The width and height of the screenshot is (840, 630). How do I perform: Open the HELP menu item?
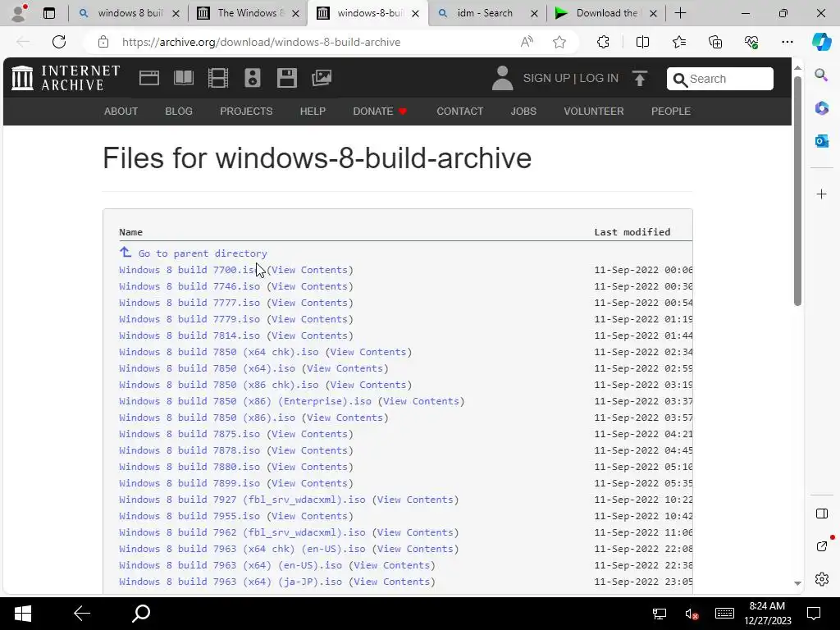[x=313, y=112]
